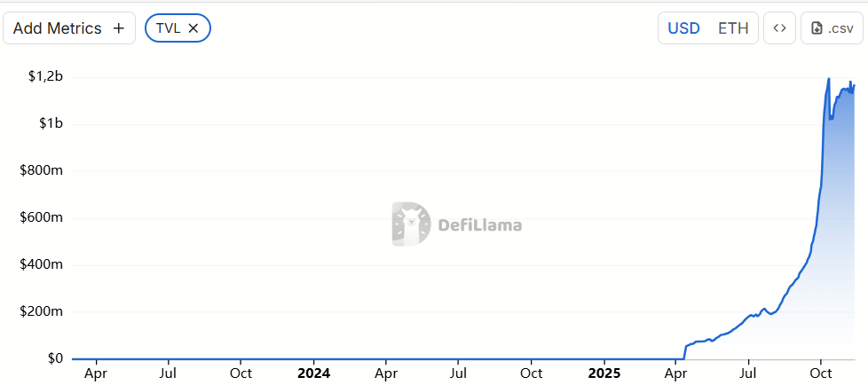868x385 pixels.
Task: Click the DefiLlama watermark text
Action: point(480,225)
